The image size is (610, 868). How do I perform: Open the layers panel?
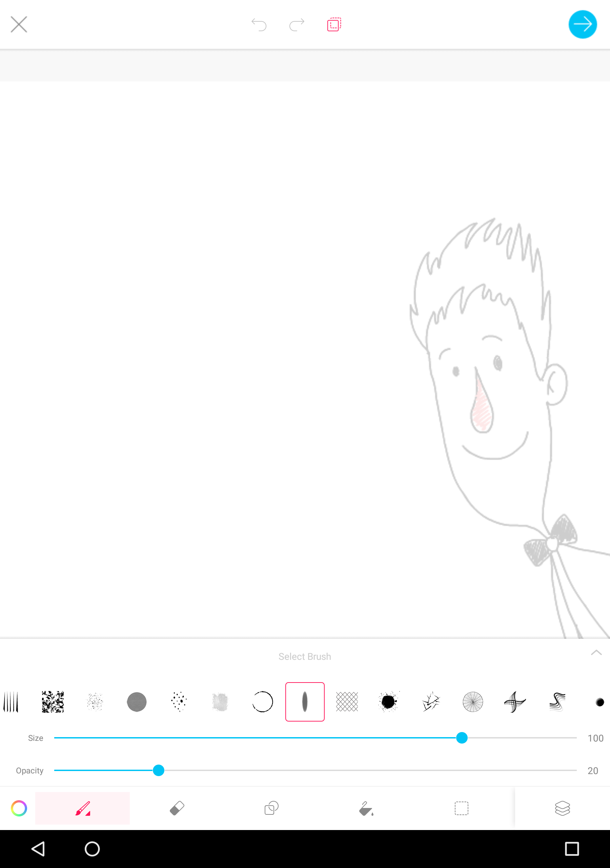pyautogui.click(x=562, y=808)
